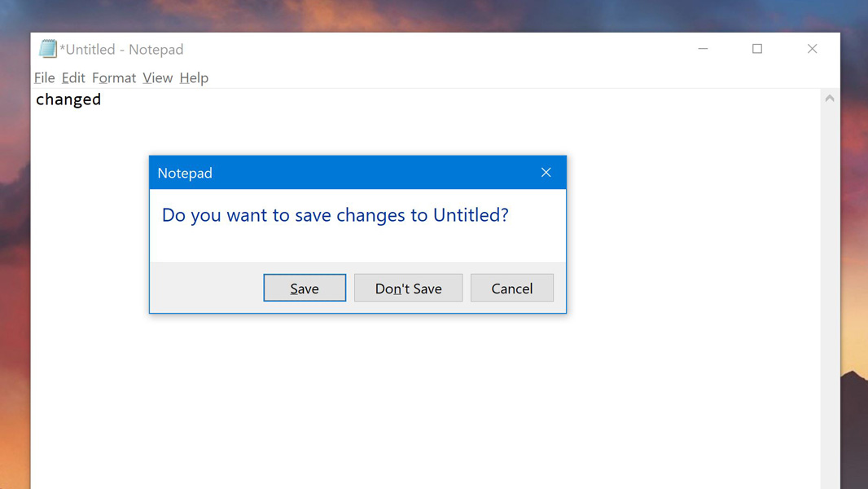Viewport: 868px width, 489px height.
Task: Cancel the save changes prompt
Action: click(511, 289)
